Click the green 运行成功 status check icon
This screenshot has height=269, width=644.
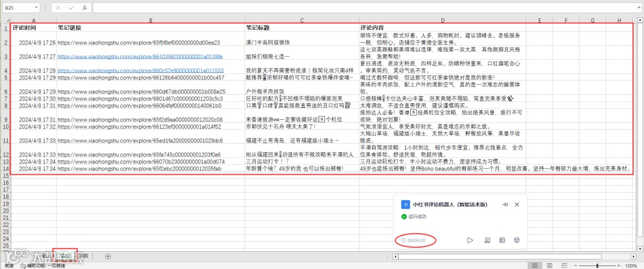pyautogui.click(x=404, y=217)
